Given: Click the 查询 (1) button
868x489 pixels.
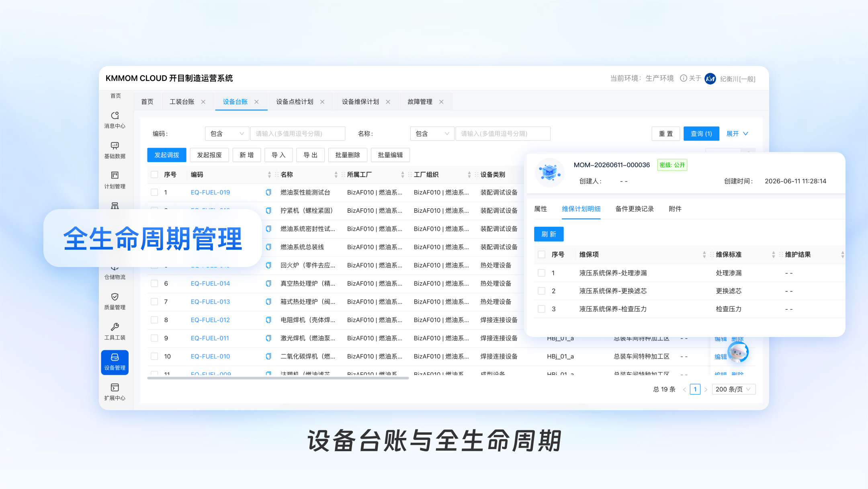Looking at the screenshot, I should pyautogui.click(x=701, y=134).
